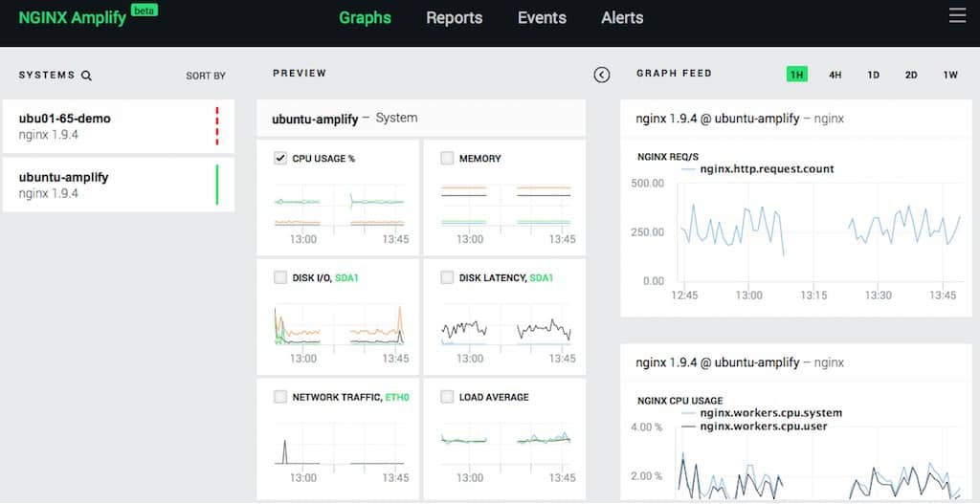
Task: Go to the Events tab
Action: 542,17
